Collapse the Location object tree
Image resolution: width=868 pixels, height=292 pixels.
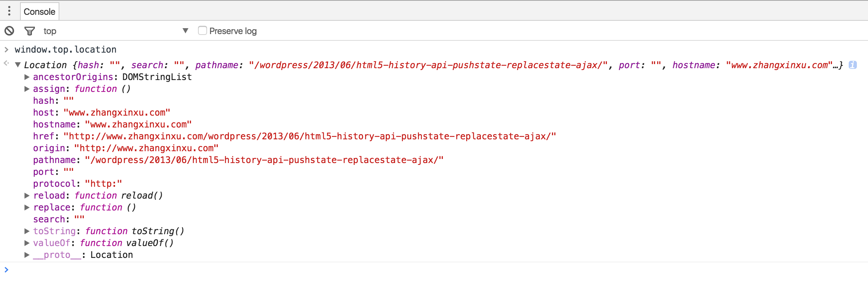click(17, 65)
